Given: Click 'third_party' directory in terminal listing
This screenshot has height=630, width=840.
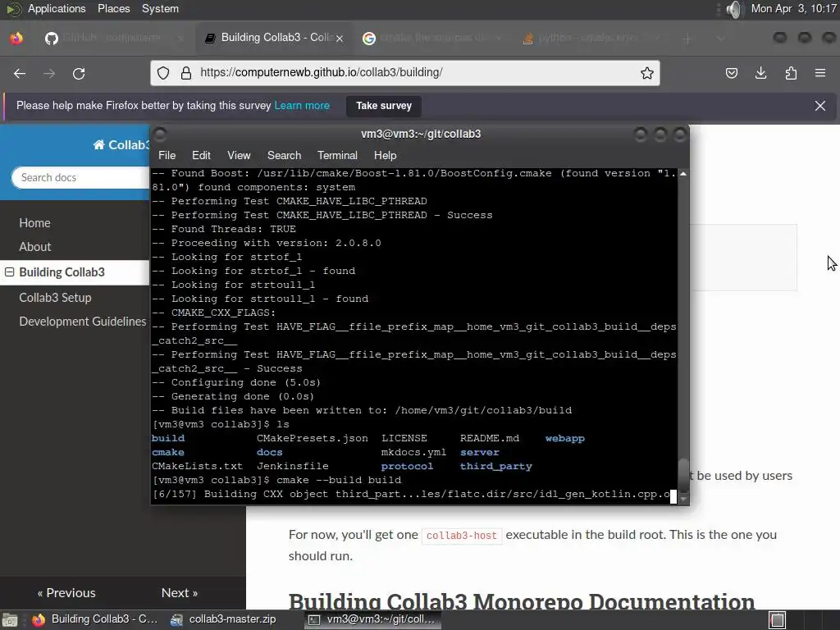Looking at the screenshot, I should [x=495, y=466].
